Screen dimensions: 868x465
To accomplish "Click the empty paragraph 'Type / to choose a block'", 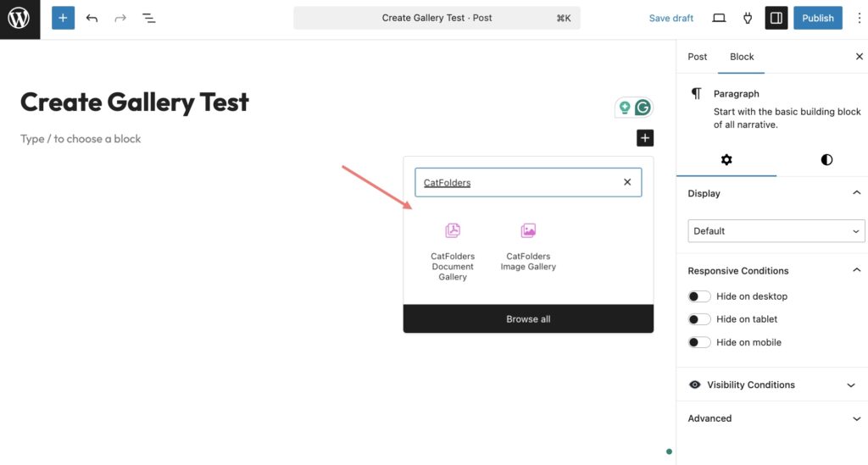I will pos(81,139).
